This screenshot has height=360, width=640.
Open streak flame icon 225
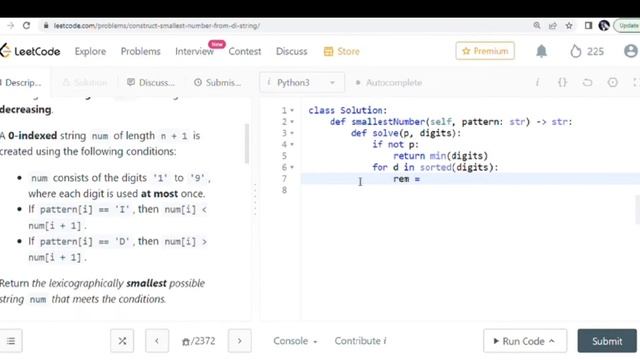[587, 51]
